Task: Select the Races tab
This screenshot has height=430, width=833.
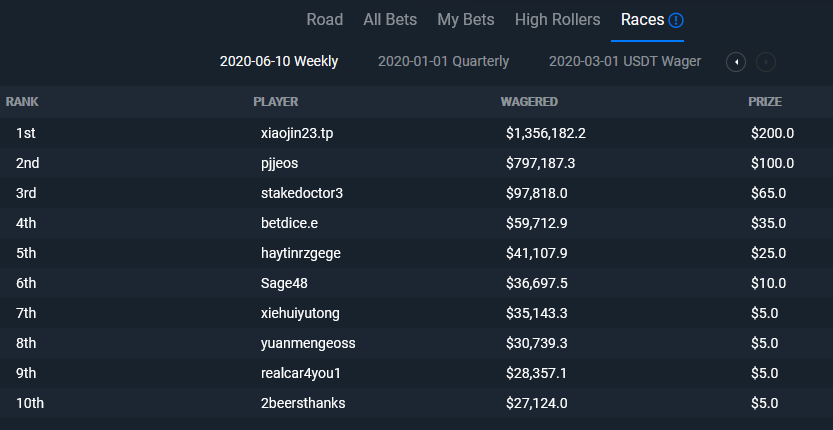Action: (642, 20)
